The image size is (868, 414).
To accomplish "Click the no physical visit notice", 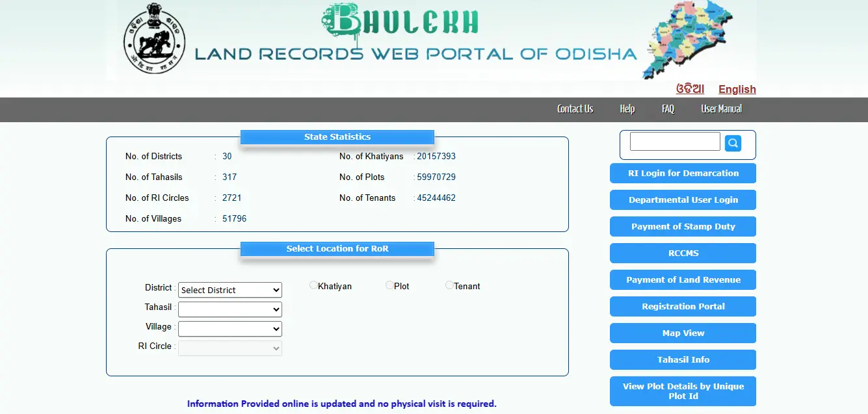I will (342, 404).
